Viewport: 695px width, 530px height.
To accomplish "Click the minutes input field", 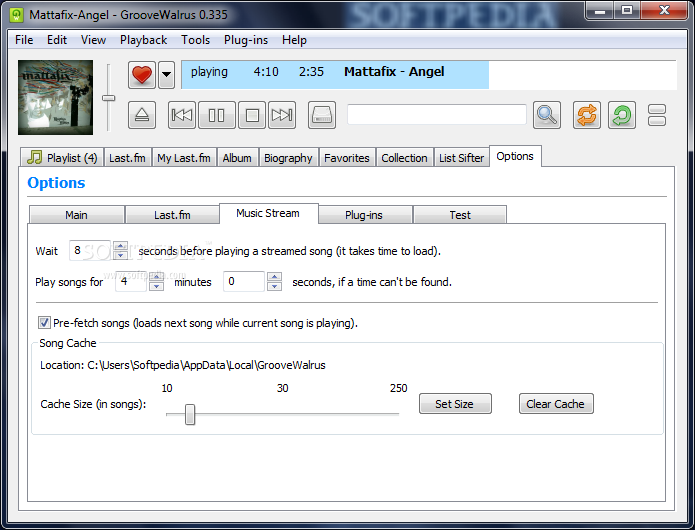I will [131, 281].
